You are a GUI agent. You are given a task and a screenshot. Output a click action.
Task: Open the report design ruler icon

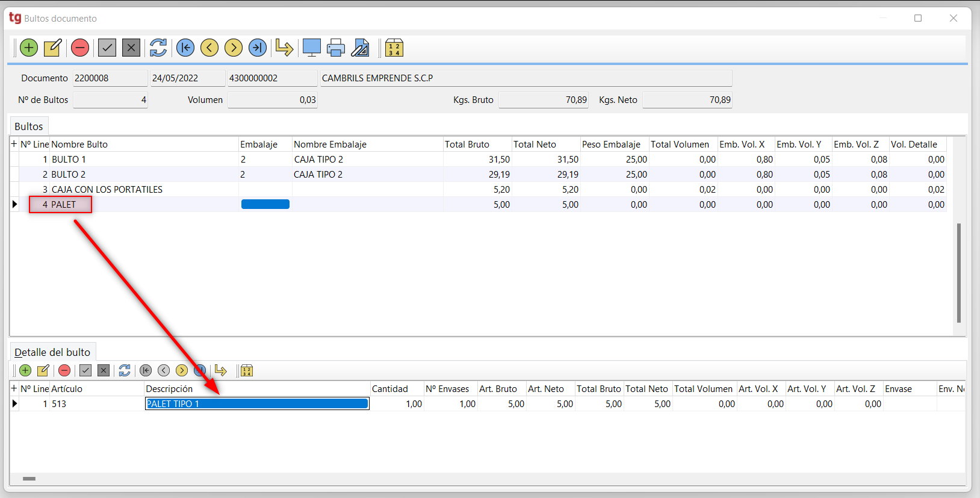[x=360, y=48]
